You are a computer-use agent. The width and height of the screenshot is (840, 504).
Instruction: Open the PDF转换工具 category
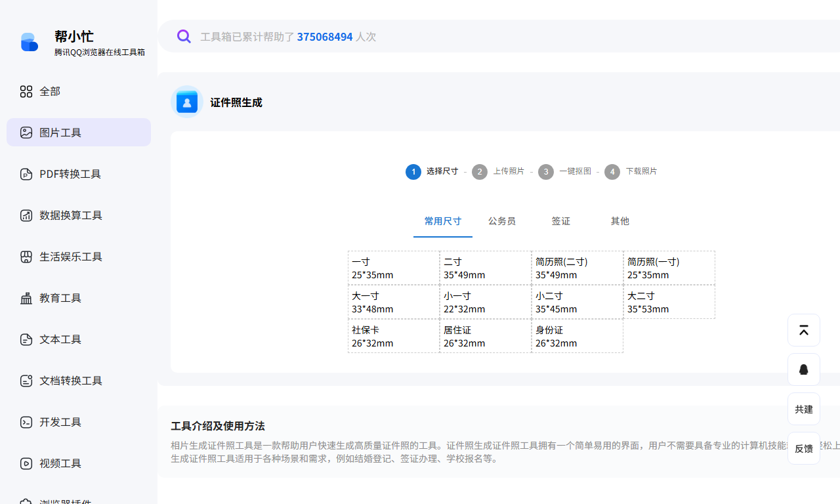click(x=79, y=174)
